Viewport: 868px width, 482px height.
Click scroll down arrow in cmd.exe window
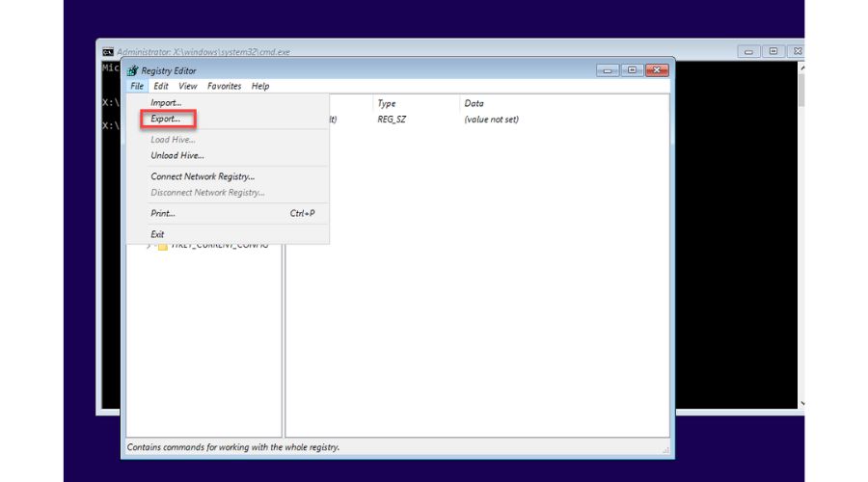(801, 403)
